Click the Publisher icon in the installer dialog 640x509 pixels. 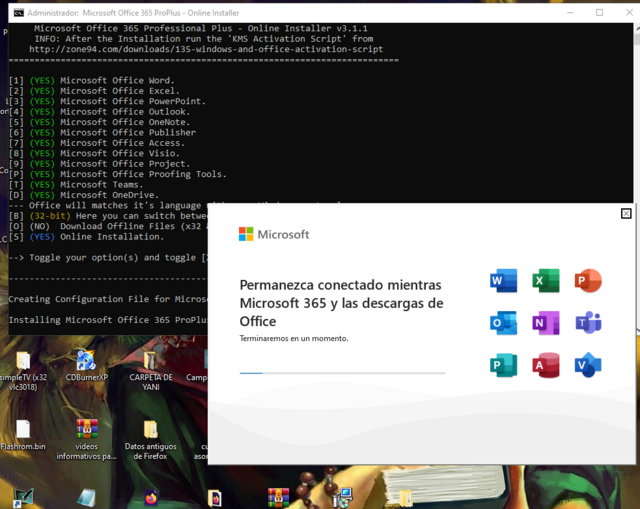(503, 365)
